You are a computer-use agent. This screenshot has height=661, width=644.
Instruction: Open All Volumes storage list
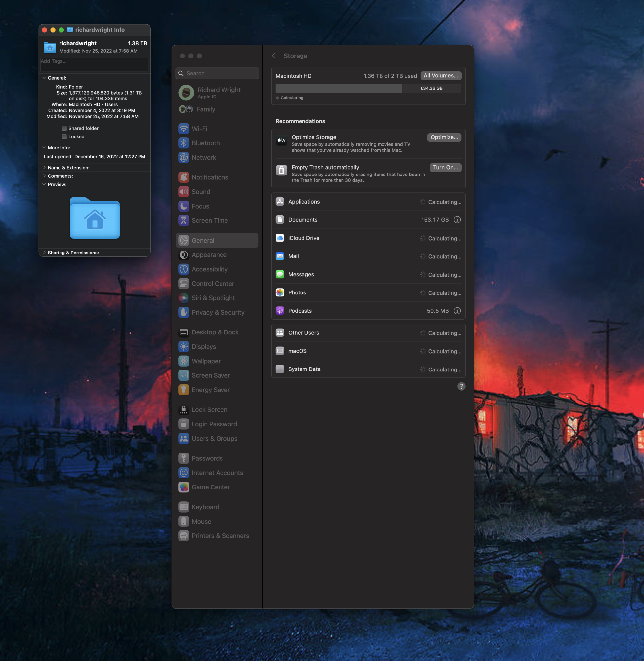point(441,76)
